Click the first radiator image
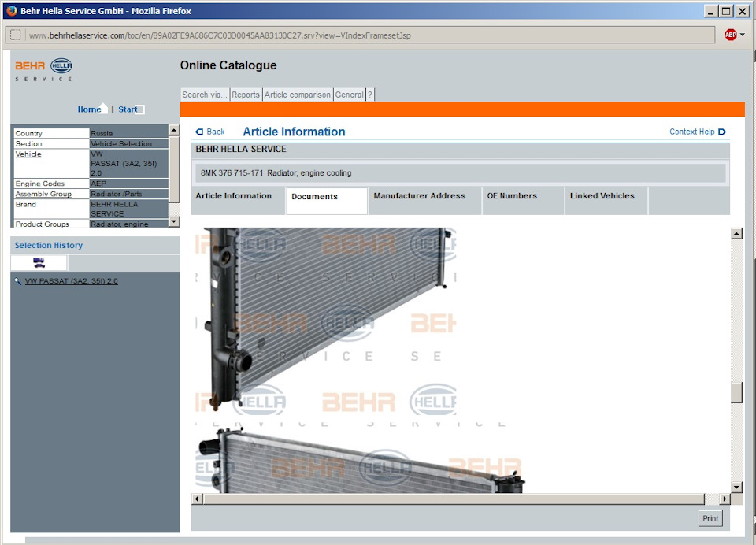Viewport: 756px width, 545px height. [x=326, y=322]
